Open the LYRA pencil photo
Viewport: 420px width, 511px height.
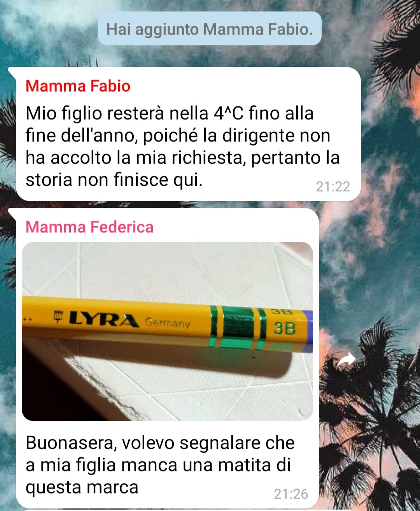coord(167,331)
